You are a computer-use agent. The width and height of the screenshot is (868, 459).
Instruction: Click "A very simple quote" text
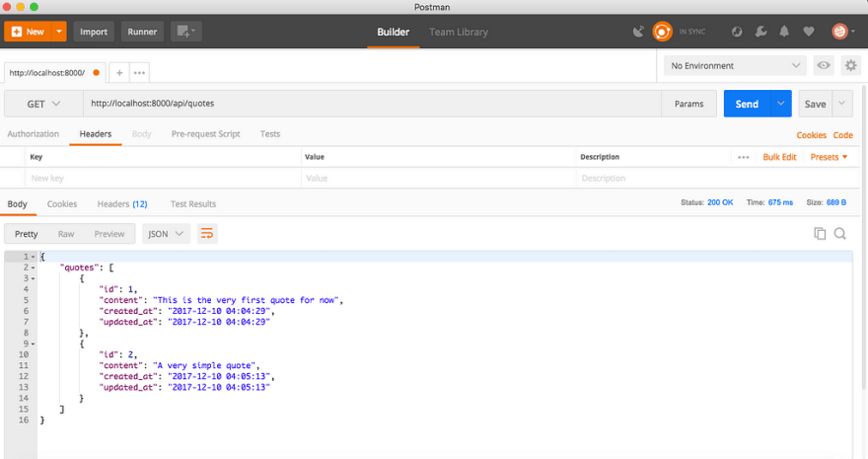click(x=204, y=365)
